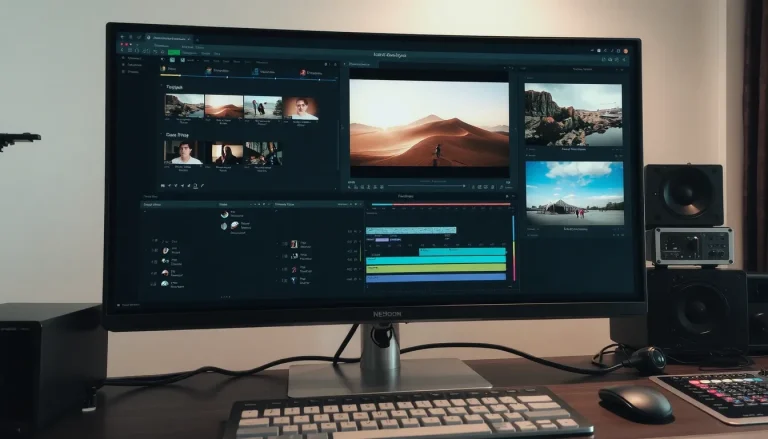
Task: Select the man portrait on orange background thumbnail
Action: pyautogui.click(x=300, y=108)
